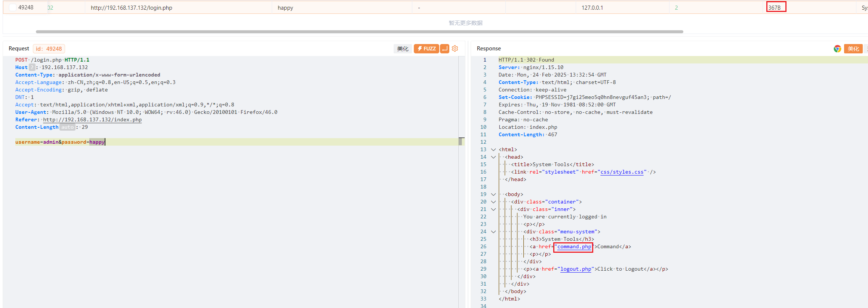Screen dimensions: 868x308
Task: Open request editor settings gear
Action: [x=455, y=49]
